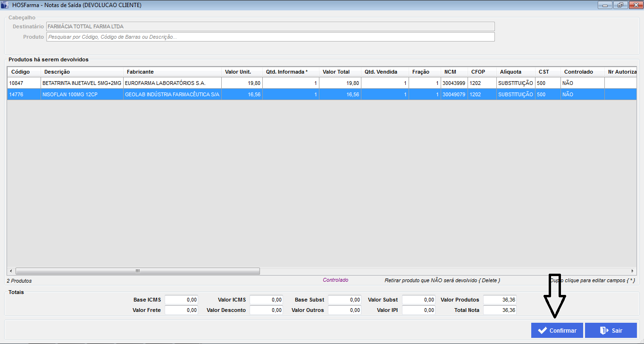This screenshot has width=644, height=344.
Task: Restore down the window
Action: pyautogui.click(x=619, y=5)
